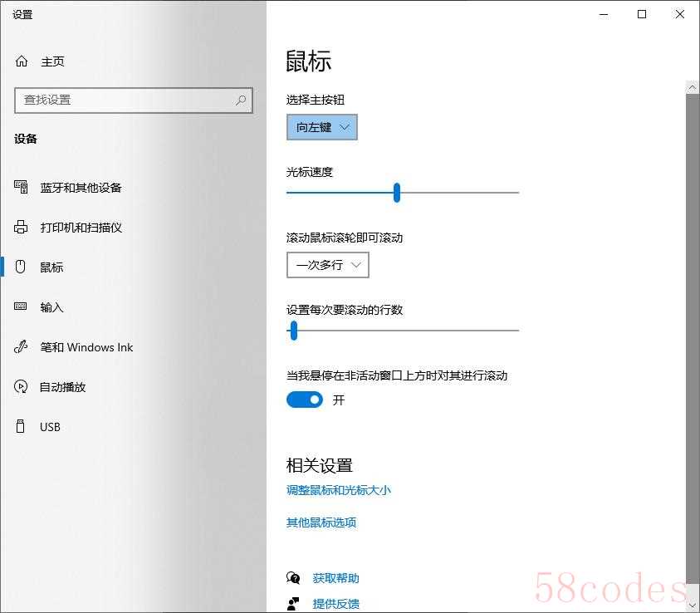Click the scrollbar down arrow
This screenshot has width=700, height=613.
[x=692, y=606]
